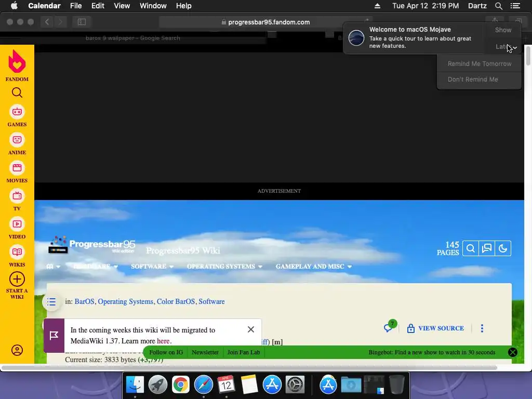Open the View menu
The width and height of the screenshot is (532, 399).
122,6
